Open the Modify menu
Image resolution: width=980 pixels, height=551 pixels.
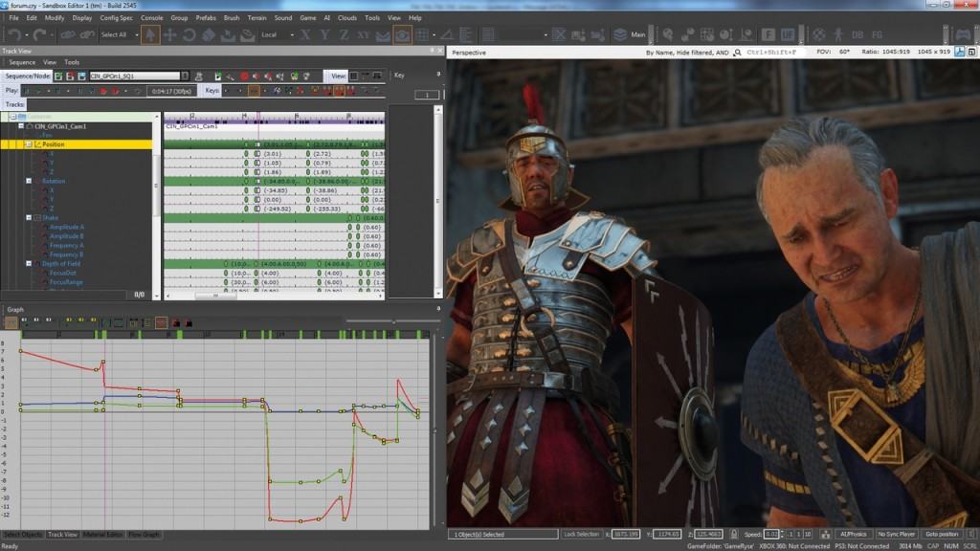[x=55, y=18]
